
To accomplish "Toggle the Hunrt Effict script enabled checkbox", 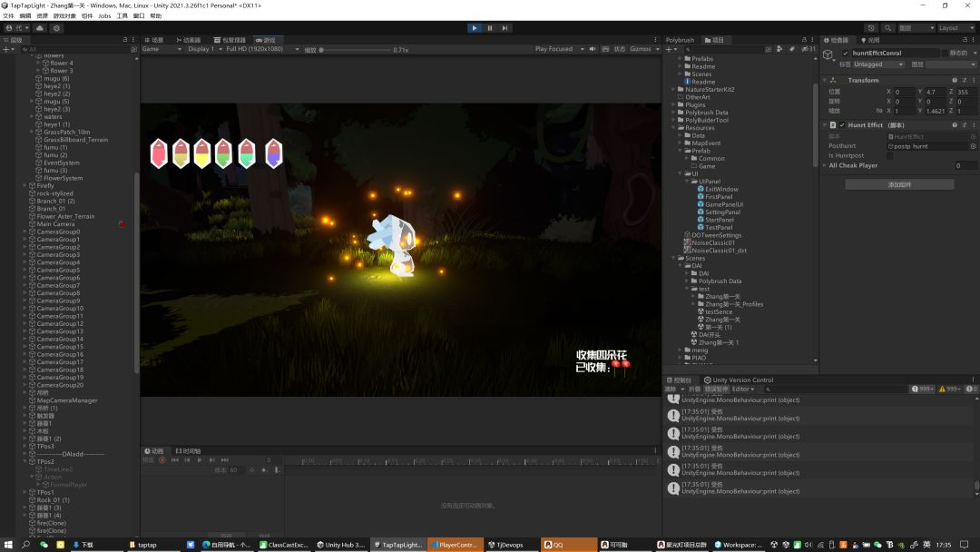I will pos(842,125).
